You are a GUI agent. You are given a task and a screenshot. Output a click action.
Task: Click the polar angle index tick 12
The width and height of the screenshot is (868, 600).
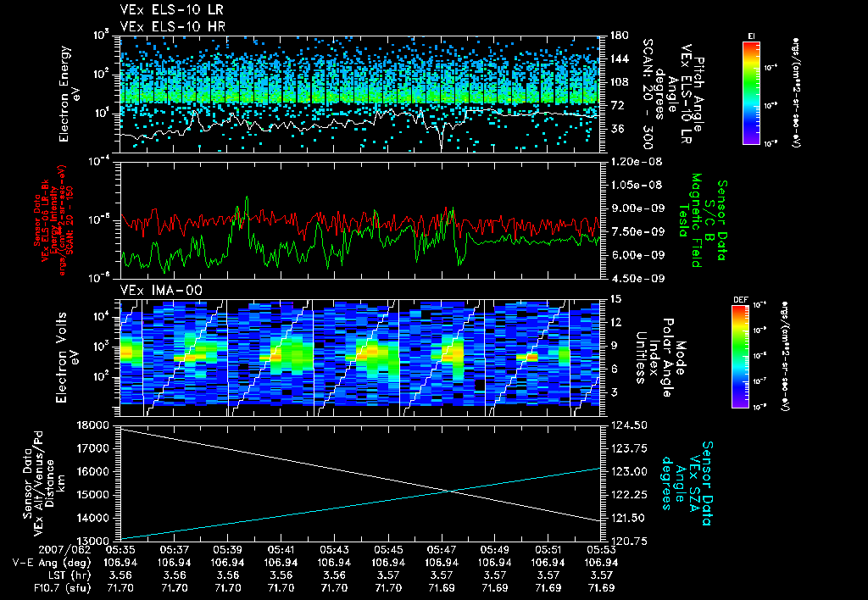coord(616,322)
